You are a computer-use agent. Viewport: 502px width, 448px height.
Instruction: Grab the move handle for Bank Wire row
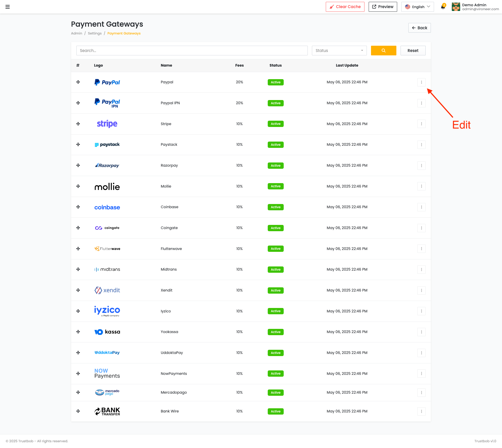pos(78,411)
